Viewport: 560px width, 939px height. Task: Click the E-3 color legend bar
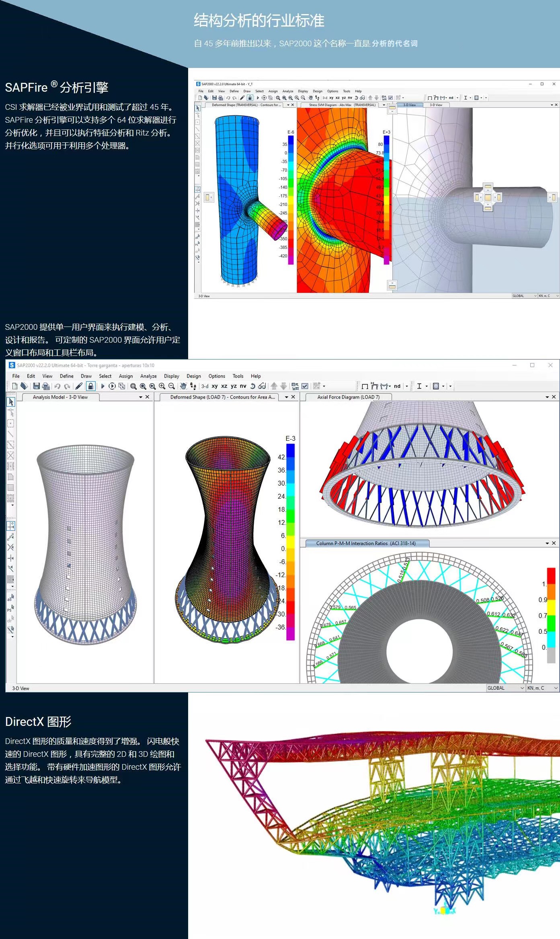[290, 541]
